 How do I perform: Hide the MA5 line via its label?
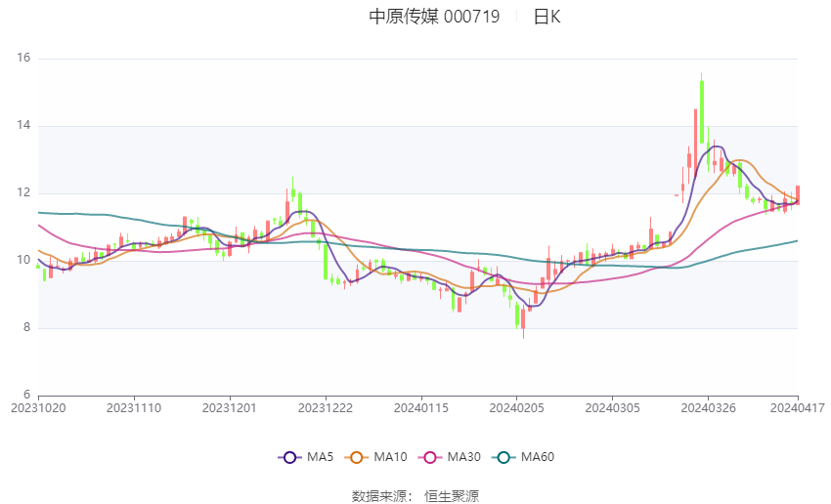320,457
